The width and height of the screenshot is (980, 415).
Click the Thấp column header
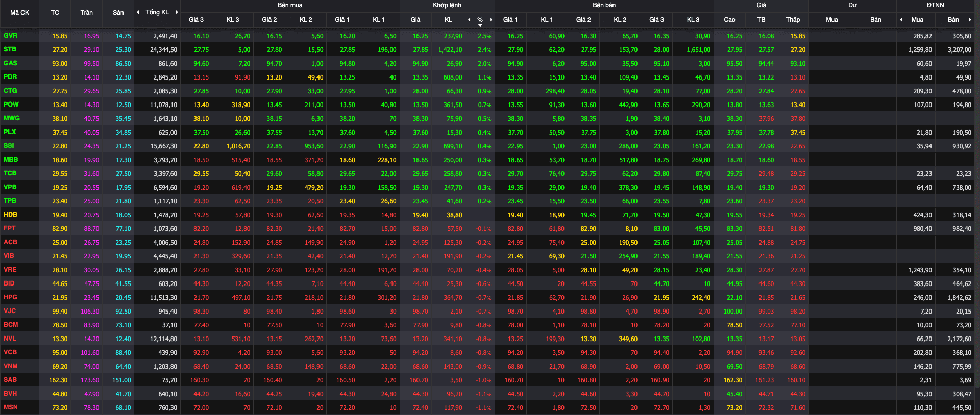793,20
